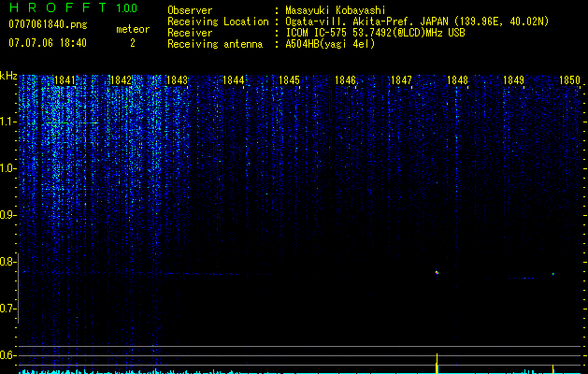Viewport: 588px width, 374px height.
Task: Click the 1.1 kHz frequency axis label
Action: 7,122
